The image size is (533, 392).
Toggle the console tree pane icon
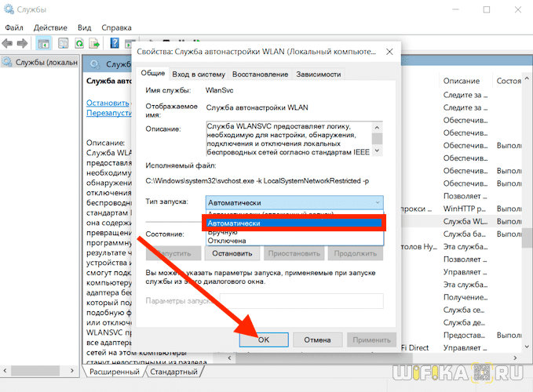43,43
